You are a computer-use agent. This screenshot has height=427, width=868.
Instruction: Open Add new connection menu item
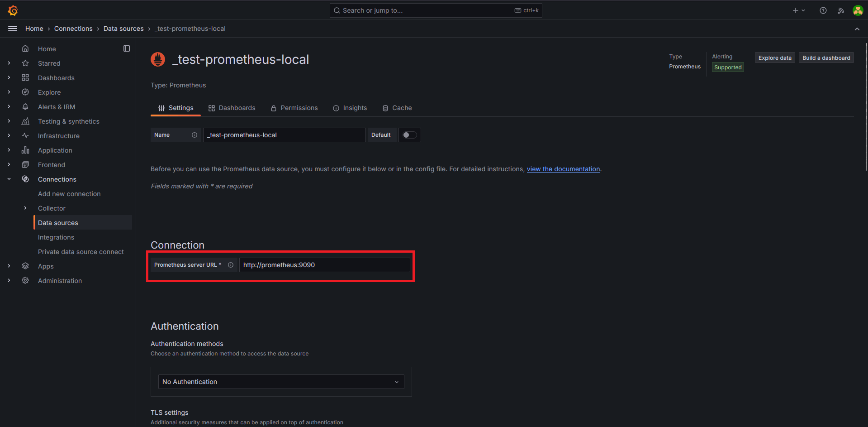69,194
